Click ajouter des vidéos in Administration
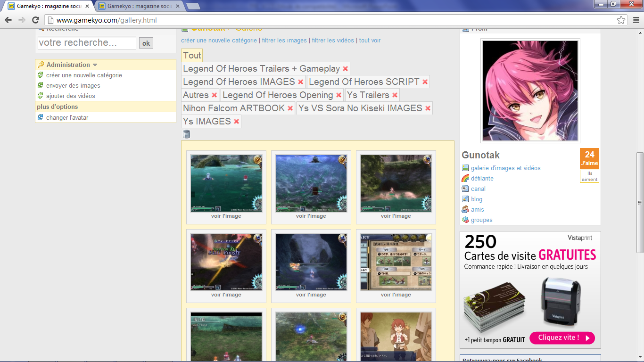This screenshot has height=362, width=644. pos(71,96)
